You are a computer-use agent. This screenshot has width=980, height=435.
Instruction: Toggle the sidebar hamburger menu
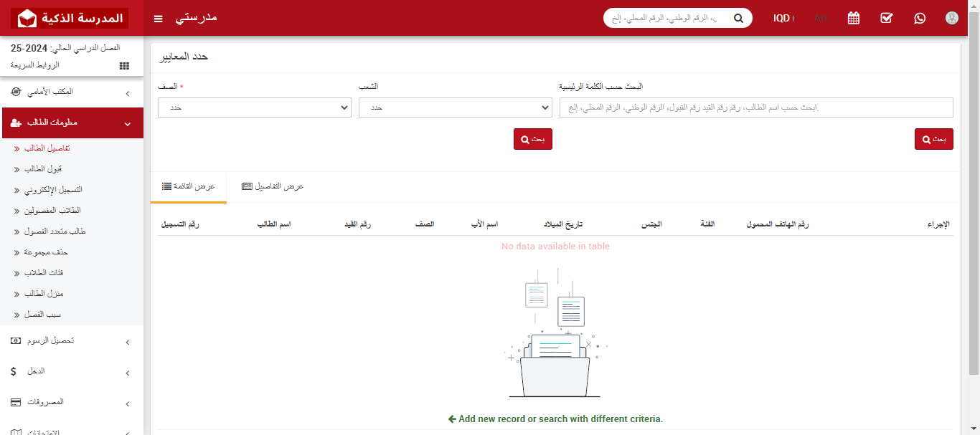pyautogui.click(x=158, y=18)
